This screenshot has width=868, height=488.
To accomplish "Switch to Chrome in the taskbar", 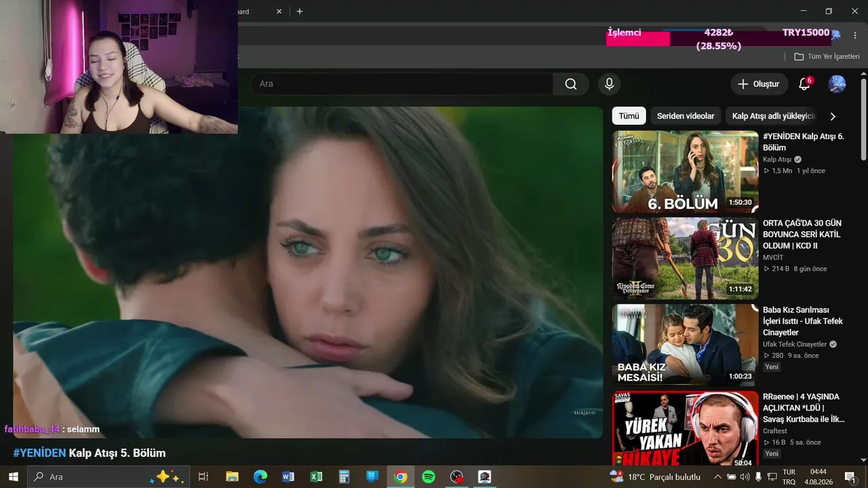I will point(400,476).
